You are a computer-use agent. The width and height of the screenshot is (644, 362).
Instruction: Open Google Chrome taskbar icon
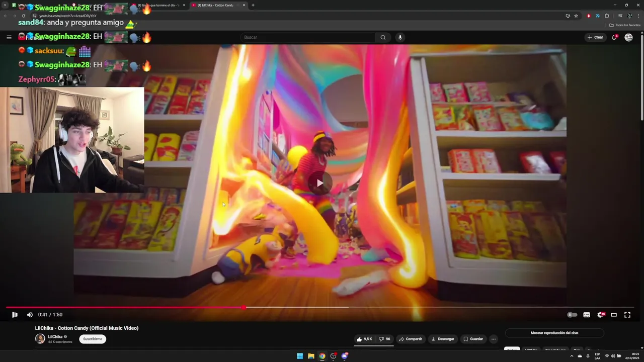pos(322,356)
